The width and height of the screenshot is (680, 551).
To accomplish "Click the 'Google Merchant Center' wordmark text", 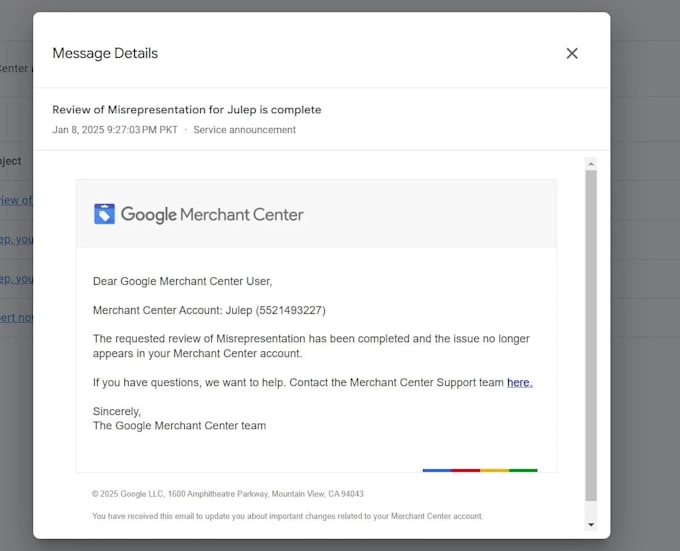I will pos(212,215).
